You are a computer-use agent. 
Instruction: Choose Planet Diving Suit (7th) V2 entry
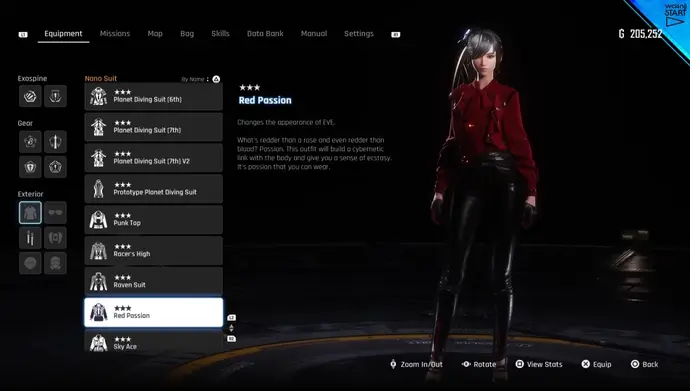click(x=154, y=158)
